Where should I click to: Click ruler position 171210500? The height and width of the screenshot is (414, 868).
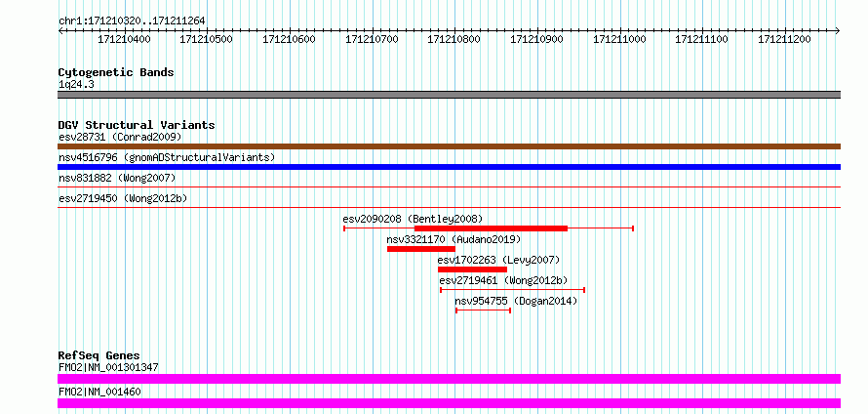click(x=207, y=39)
